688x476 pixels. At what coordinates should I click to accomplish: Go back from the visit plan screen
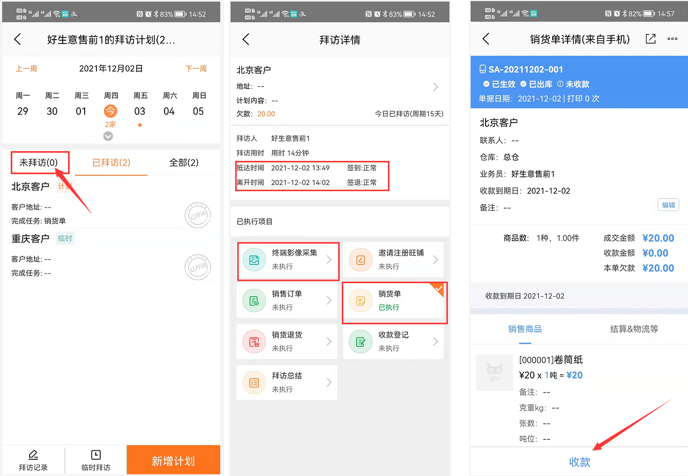18,39
